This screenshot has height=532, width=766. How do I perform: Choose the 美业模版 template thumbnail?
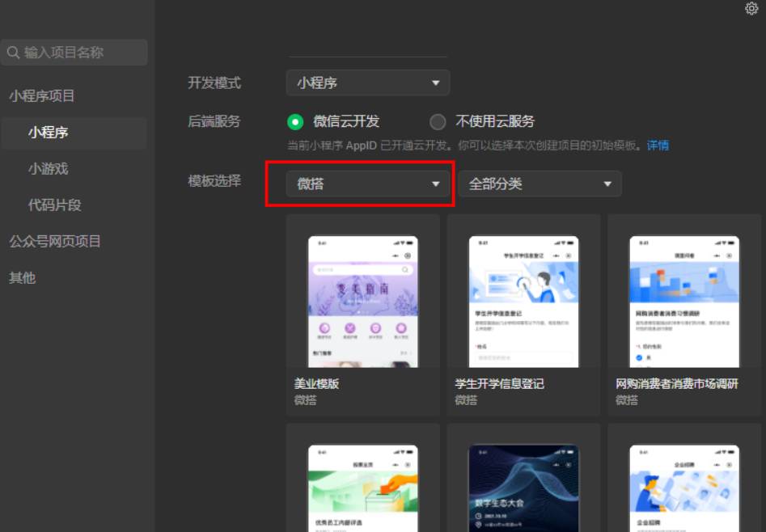click(363, 302)
